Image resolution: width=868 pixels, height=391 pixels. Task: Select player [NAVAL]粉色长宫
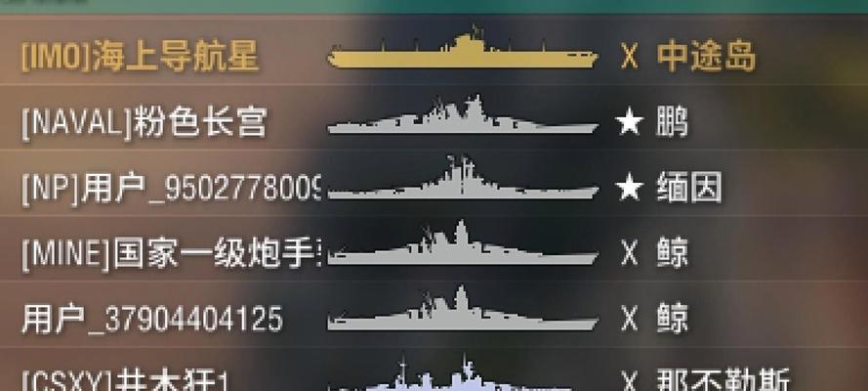[144, 122]
